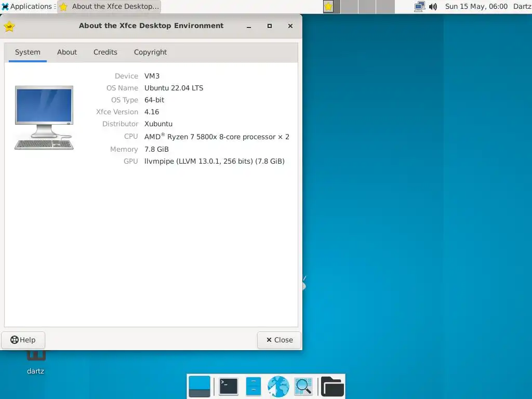Click the Device label
This screenshot has height=399, width=532.
click(126, 76)
